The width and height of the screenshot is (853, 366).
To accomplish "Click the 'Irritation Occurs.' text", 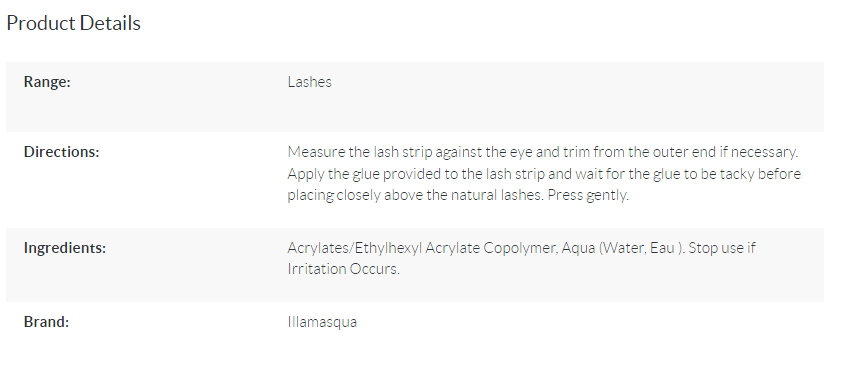I will [343, 269].
